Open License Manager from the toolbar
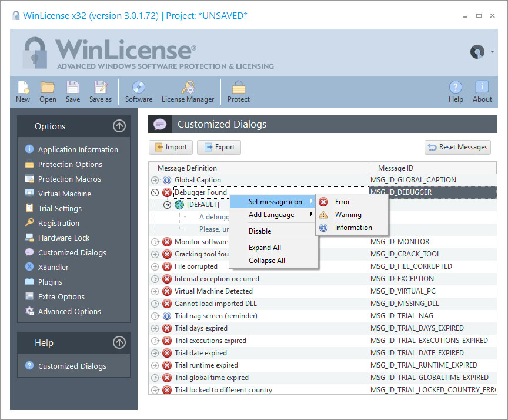 click(188, 92)
